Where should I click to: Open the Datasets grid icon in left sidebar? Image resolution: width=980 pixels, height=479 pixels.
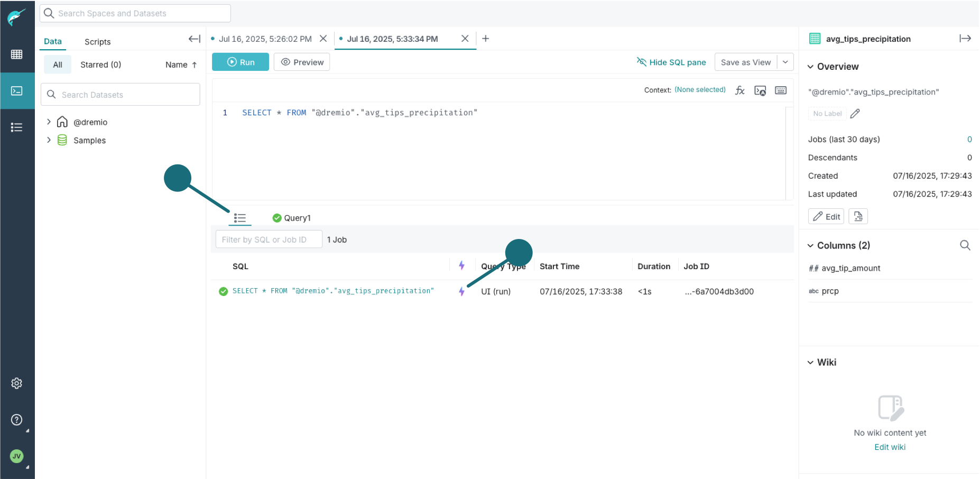click(x=17, y=54)
